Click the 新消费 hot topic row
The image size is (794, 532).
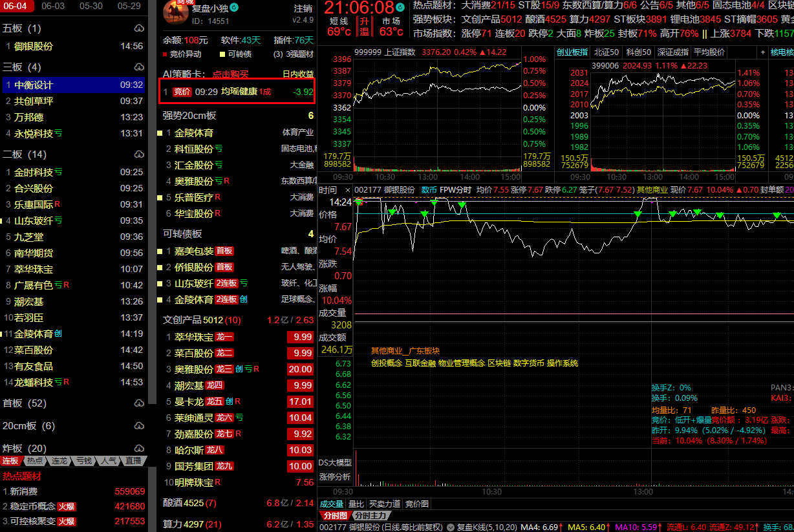point(74,491)
